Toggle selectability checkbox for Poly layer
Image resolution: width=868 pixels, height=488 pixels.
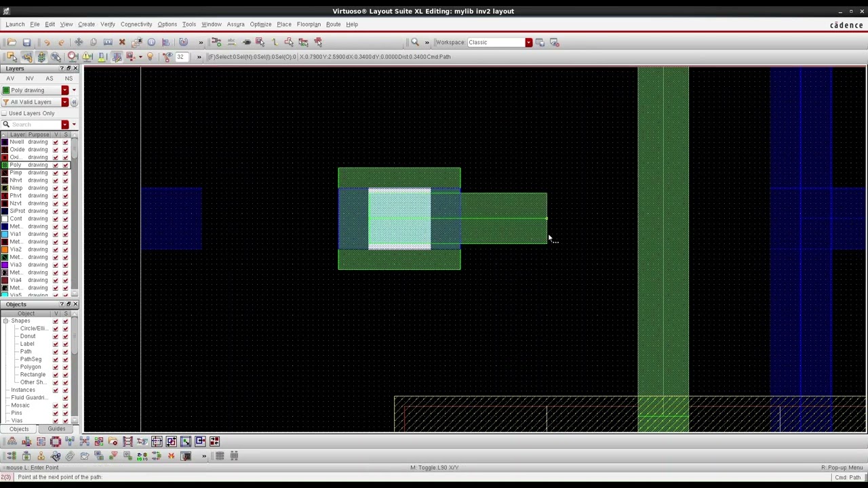[x=65, y=165]
